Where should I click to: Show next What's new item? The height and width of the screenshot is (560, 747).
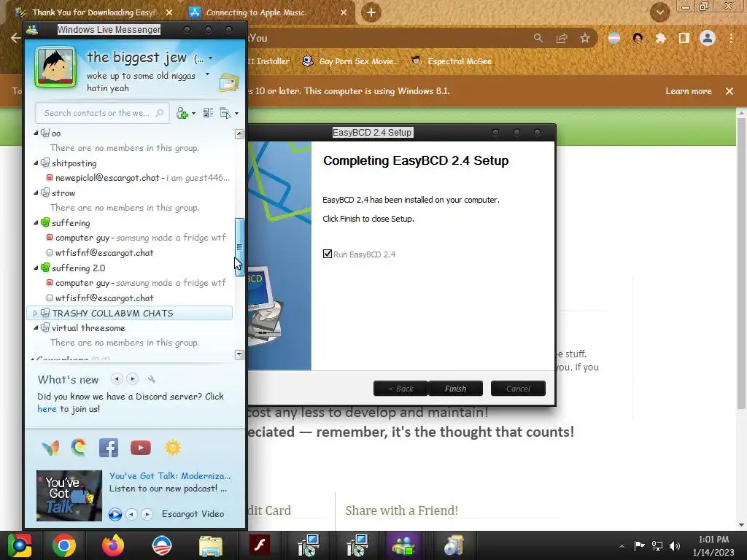click(133, 379)
